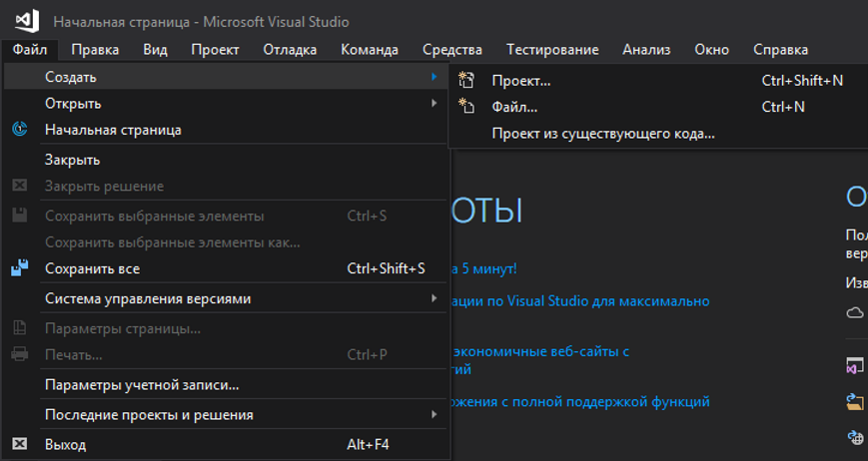Click the new project icon beside Проект...
This screenshot has height=461, width=868.
pos(466,81)
